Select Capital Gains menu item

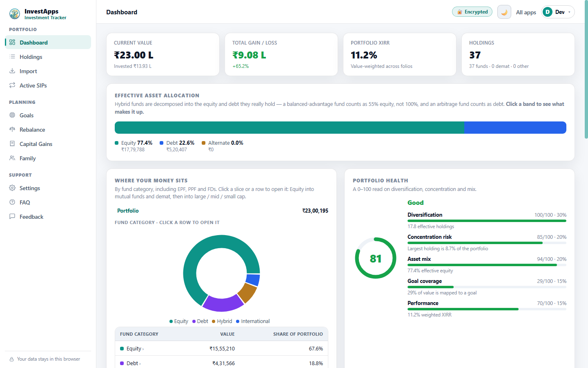(48, 144)
